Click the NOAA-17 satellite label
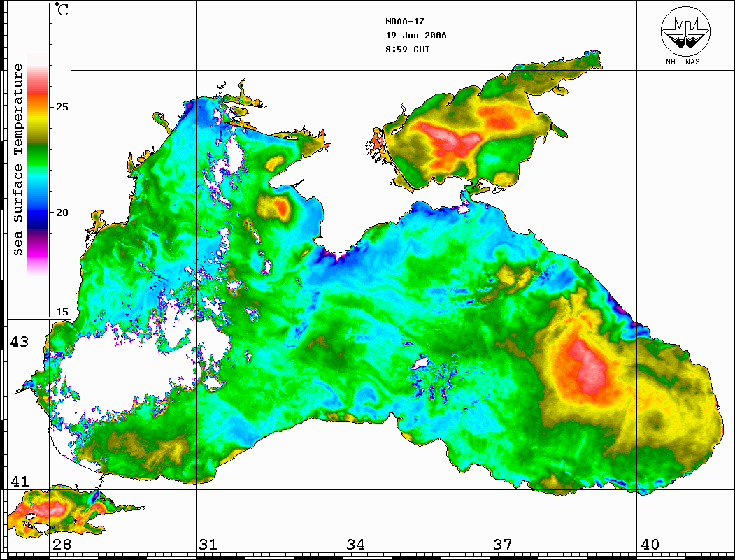The width and height of the screenshot is (735, 560). (404, 22)
